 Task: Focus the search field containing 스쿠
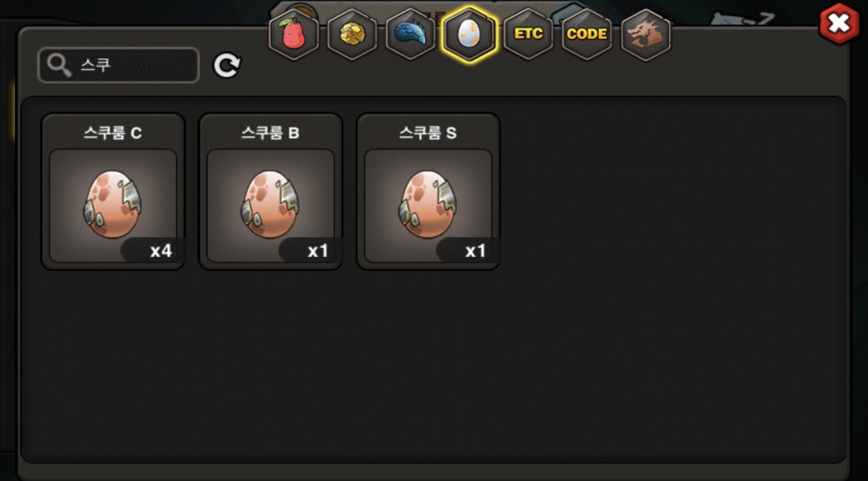(x=119, y=65)
